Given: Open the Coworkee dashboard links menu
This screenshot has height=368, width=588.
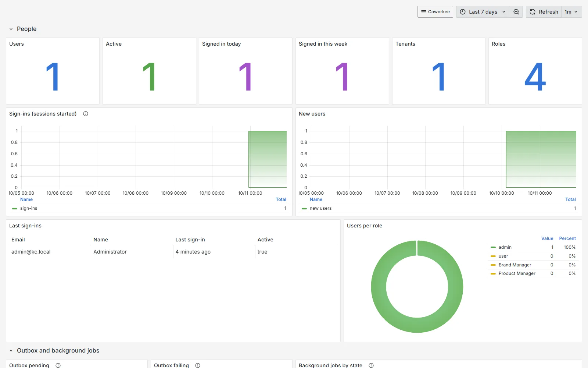Looking at the screenshot, I should (435, 12).
